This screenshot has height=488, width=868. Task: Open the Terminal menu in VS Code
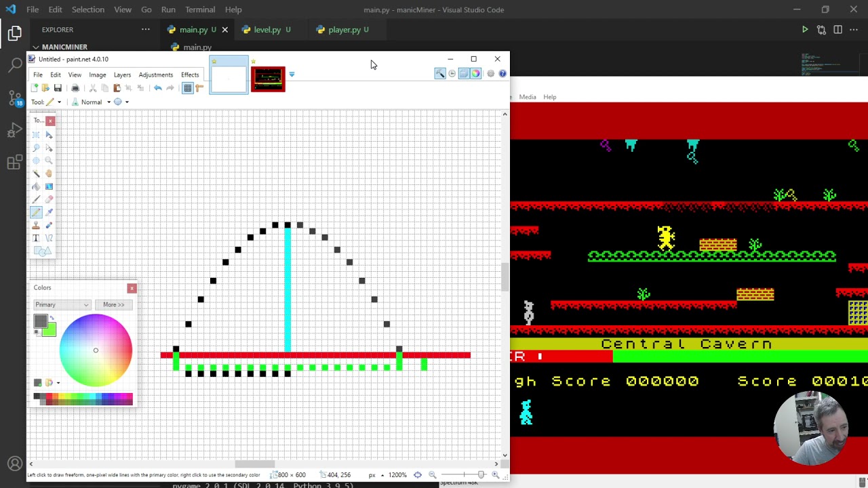point(200,9)
